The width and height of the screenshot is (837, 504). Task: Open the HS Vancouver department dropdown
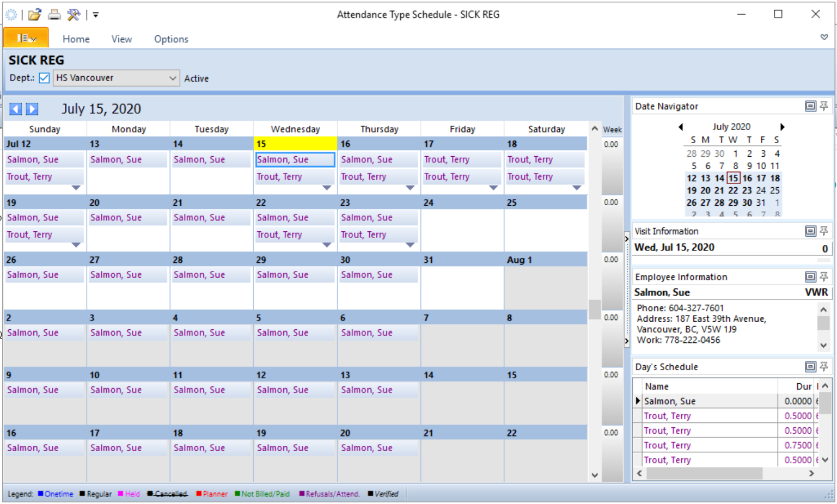[116, 78]
